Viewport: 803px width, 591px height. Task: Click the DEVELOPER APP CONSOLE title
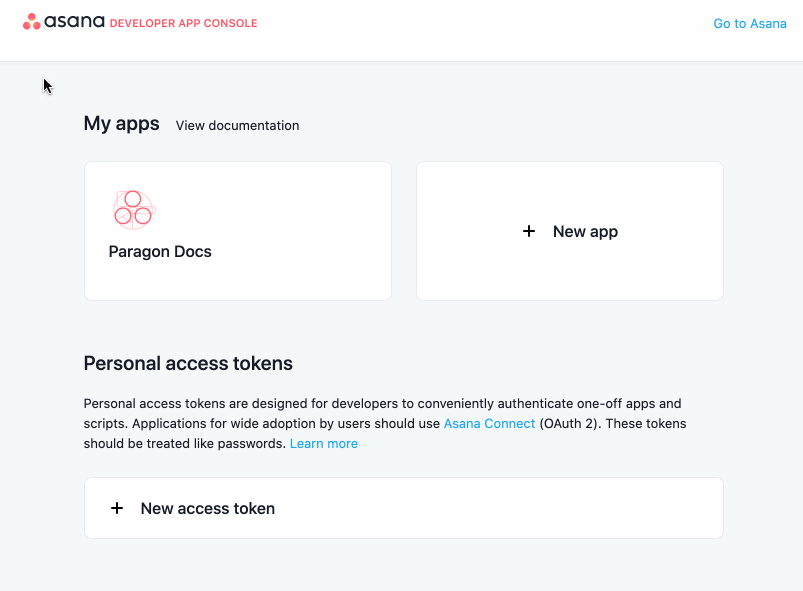(x=183, y=24)
